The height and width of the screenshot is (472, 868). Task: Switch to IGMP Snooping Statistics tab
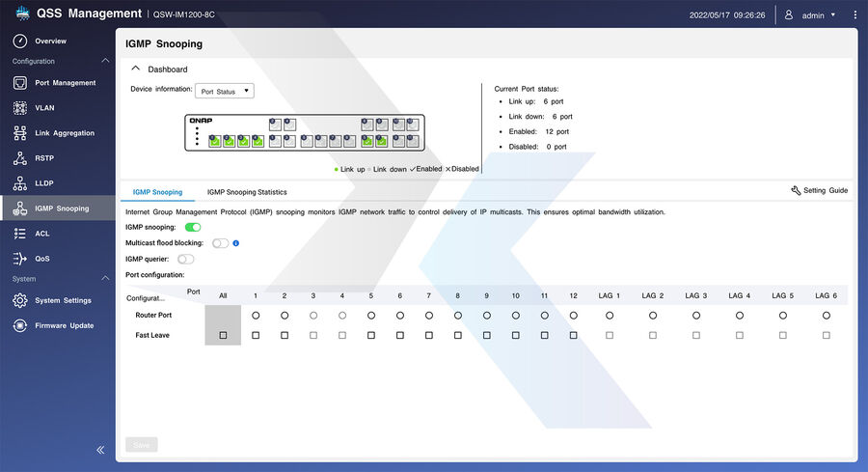pyautogui.click(x=247, y=192)
